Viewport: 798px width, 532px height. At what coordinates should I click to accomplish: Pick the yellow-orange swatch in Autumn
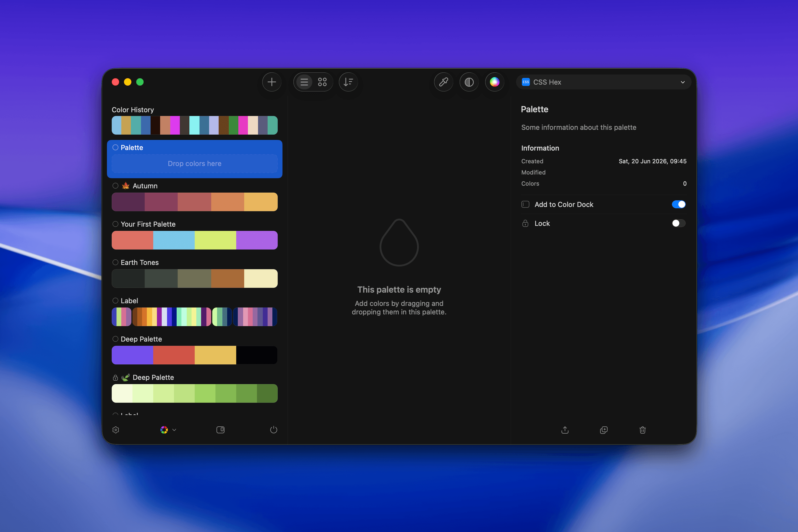click(261, 202)
